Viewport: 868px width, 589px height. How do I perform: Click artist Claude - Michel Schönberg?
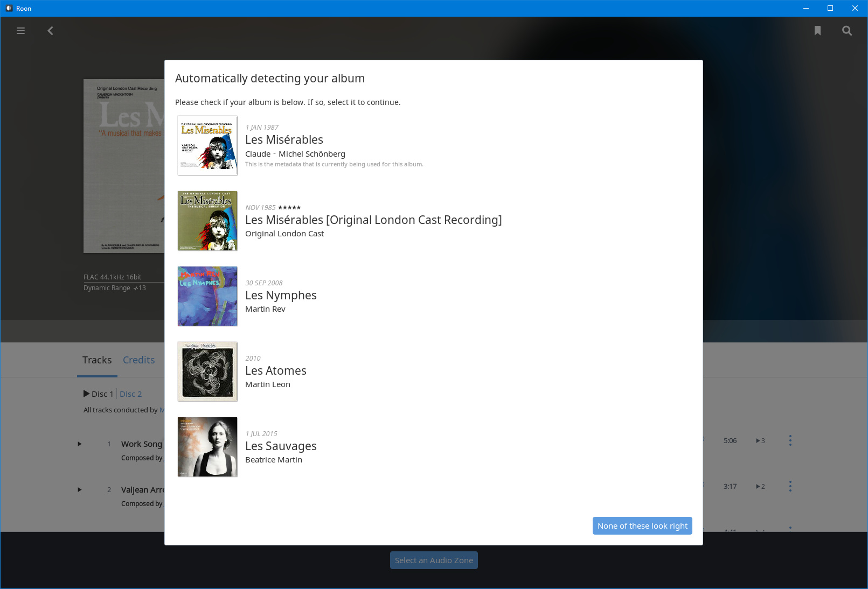click(x=295, y=154)
